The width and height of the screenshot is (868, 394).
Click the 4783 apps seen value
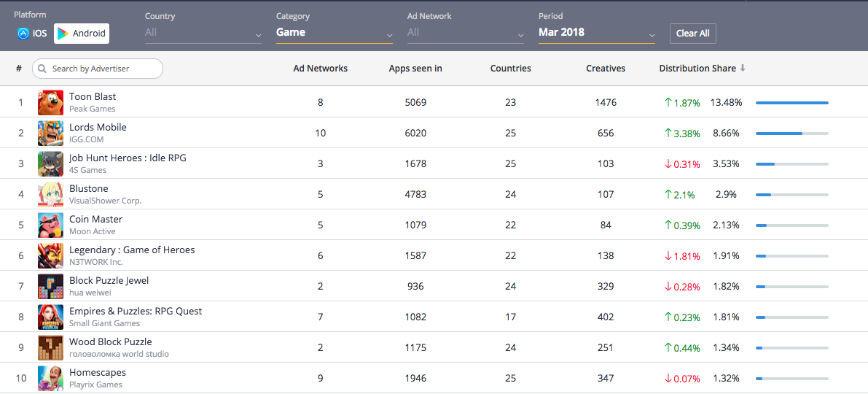tap(415, 195)
